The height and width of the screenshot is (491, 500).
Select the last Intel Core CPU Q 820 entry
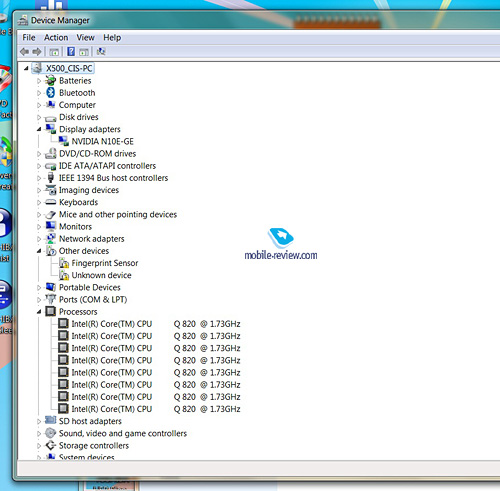tap(156, 409)
